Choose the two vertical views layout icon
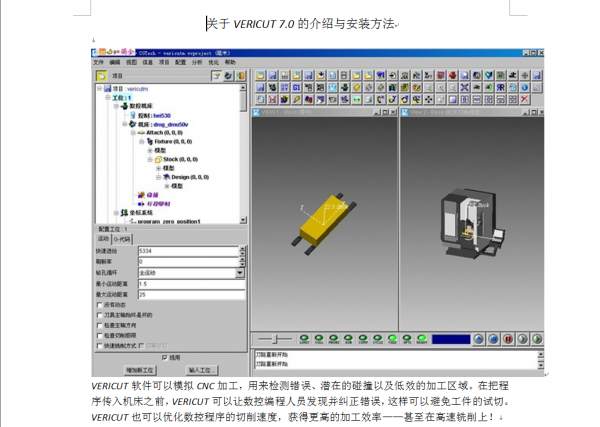The width and height of the screenshot is (600, 427). [x=464, y=99]
